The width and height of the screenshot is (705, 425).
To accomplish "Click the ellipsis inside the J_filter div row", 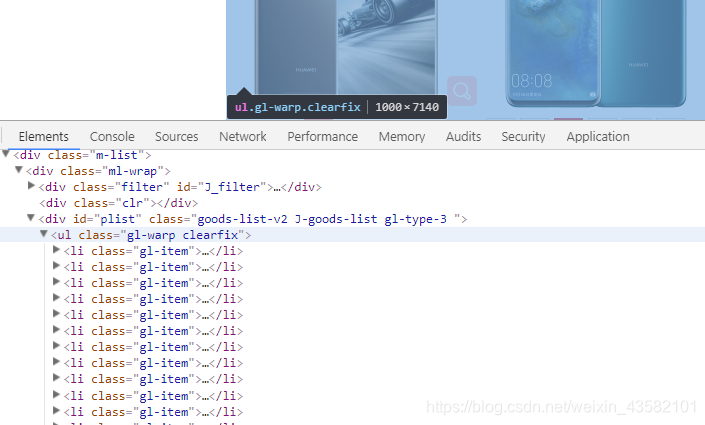I will pyautogui.click(x=277, y=188).
